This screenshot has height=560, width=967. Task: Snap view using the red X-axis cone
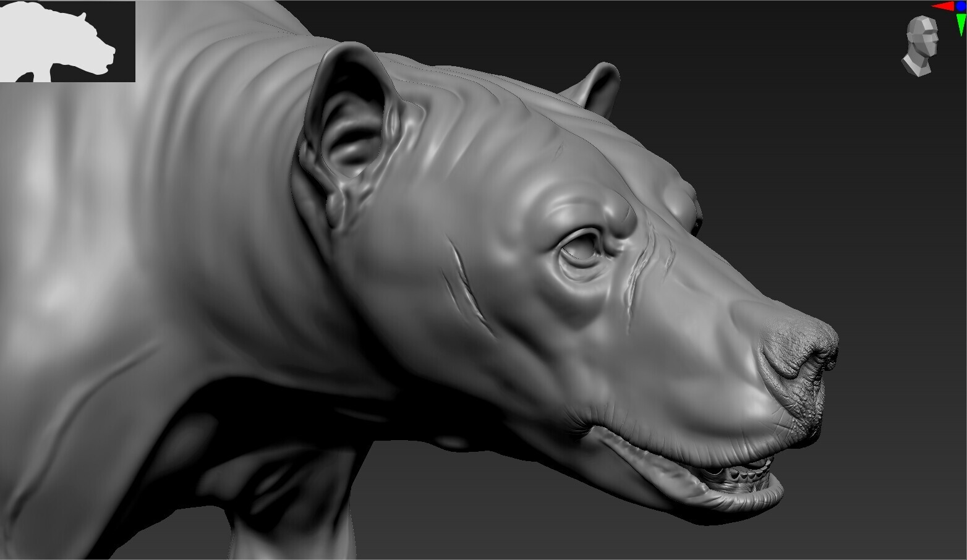point(943,7)
